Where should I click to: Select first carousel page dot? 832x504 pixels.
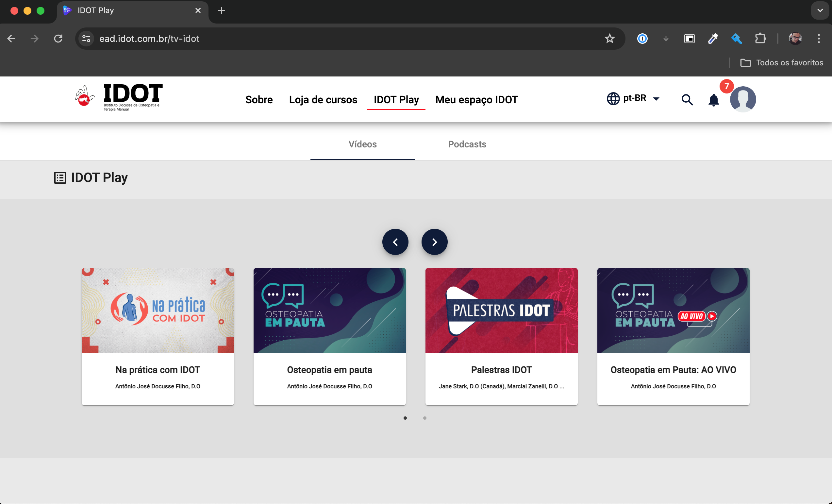coord(405,418)
